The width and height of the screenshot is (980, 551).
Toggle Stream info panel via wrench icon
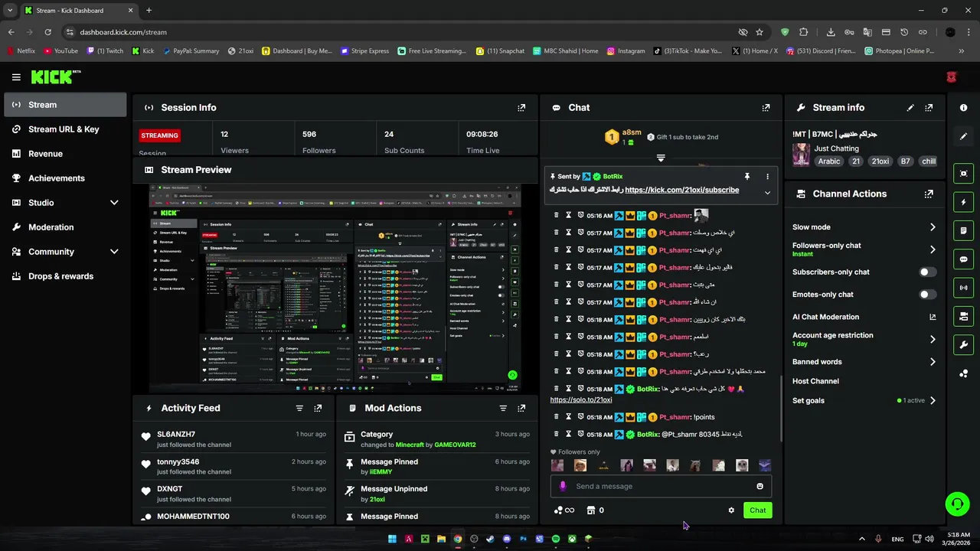coord(964,345)
